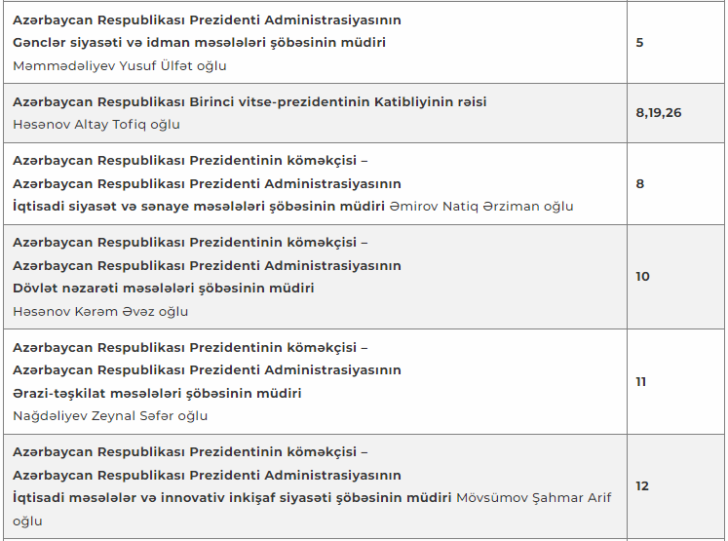The image size is (728, 541).
Task: Click the Dövlət nəzarəti məsələləri şöbəsinin müdiri title
Action: point(163,288)
